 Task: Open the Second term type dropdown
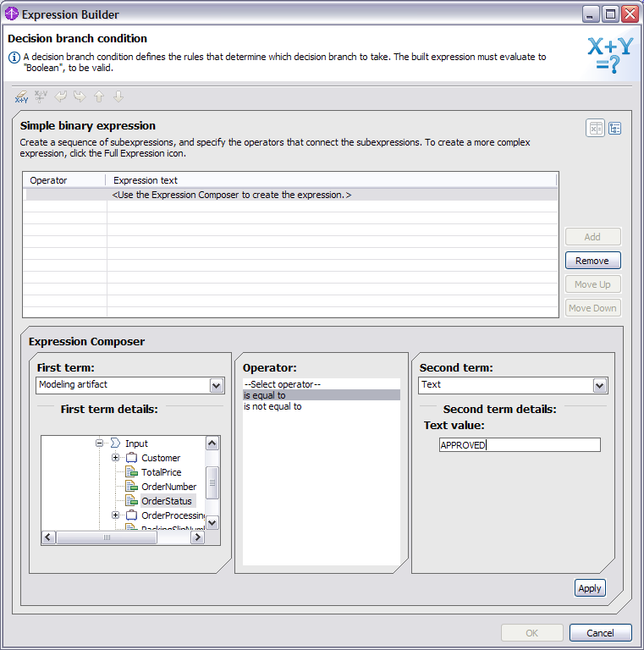click(599, 385)
